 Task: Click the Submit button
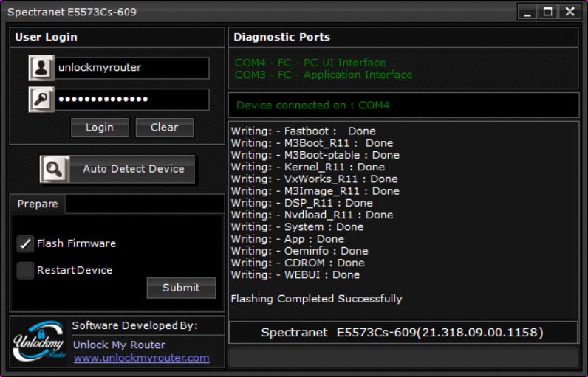[181, 288]
